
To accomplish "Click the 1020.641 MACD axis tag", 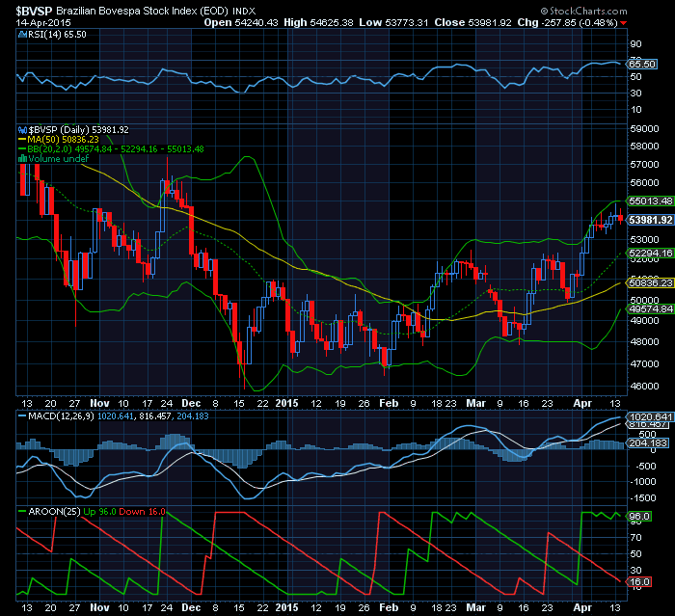I will pyautogui.click(x=651, y=416).
